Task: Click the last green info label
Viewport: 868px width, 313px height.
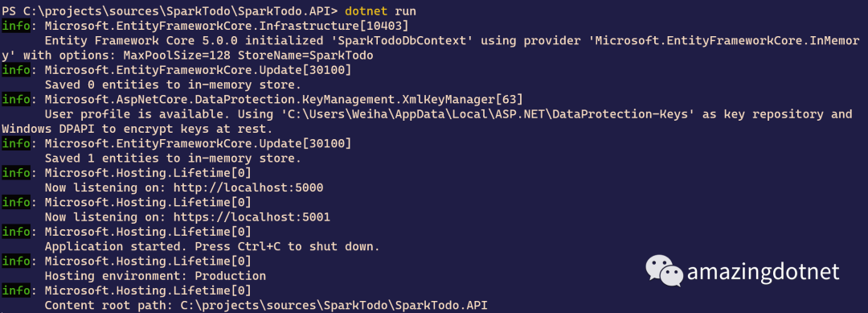Action: (15, 290)
